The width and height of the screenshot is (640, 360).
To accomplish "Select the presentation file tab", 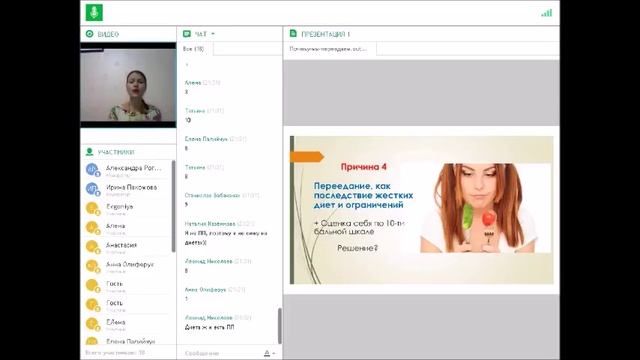I will 329,49.
